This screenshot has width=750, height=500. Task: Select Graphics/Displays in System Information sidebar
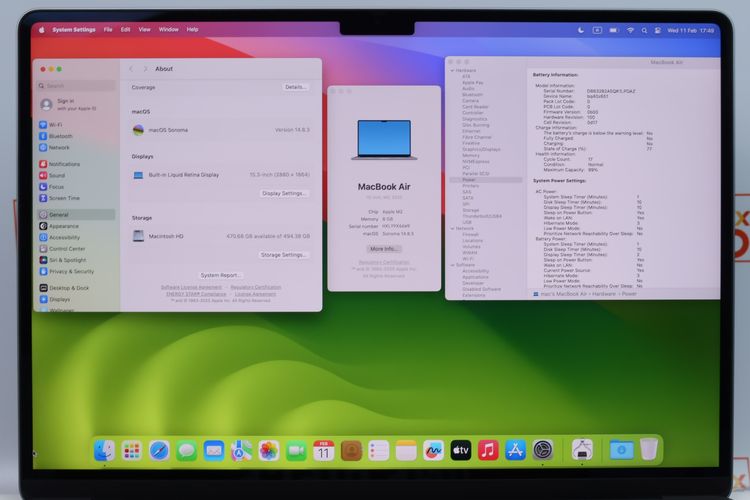(x=481, y=149)
